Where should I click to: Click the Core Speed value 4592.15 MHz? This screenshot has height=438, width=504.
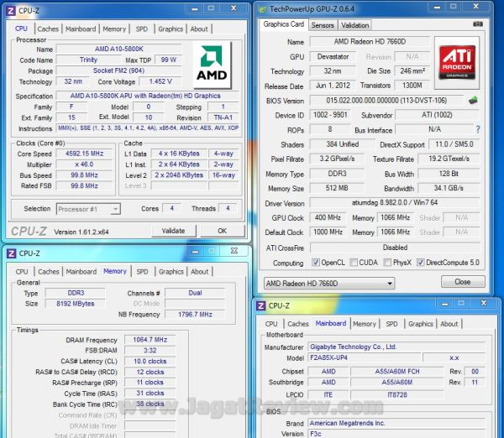click(x=85, y=154)
